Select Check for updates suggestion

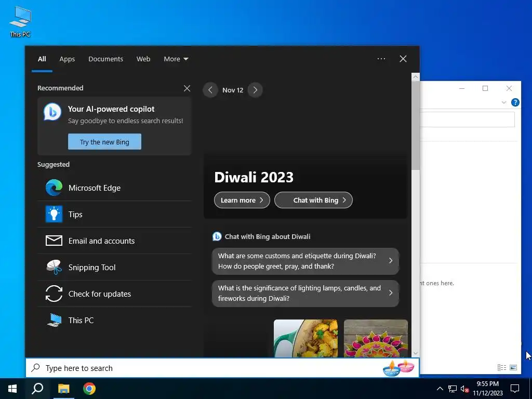114,294
